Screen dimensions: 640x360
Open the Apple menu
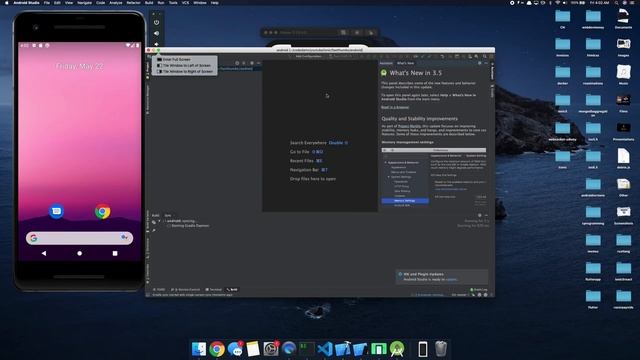(x=6, y=3)
